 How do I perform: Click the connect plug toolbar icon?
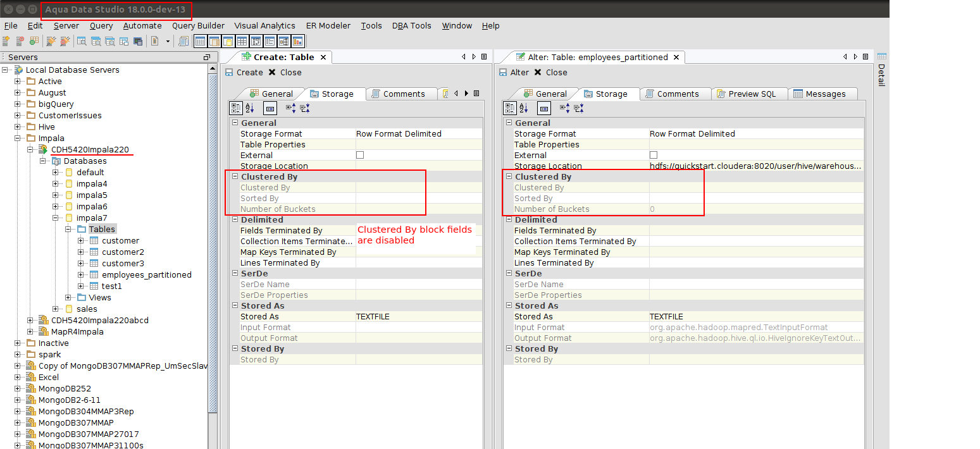[51, 41]
